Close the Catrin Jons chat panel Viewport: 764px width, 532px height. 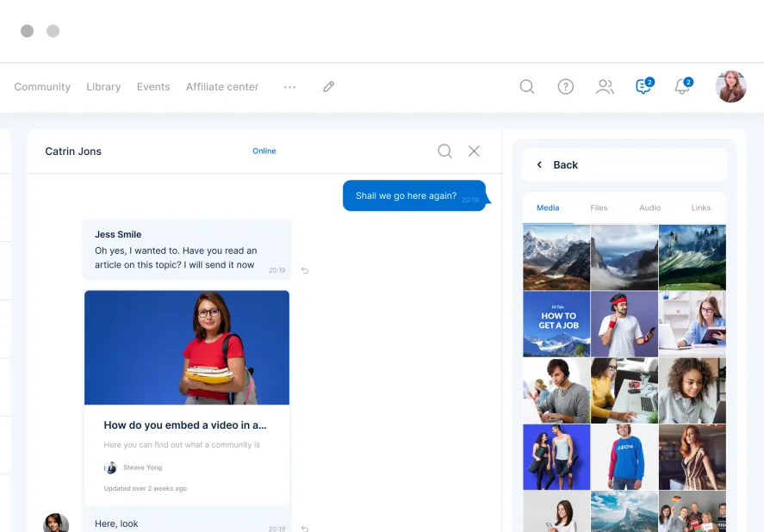(474, 152)
